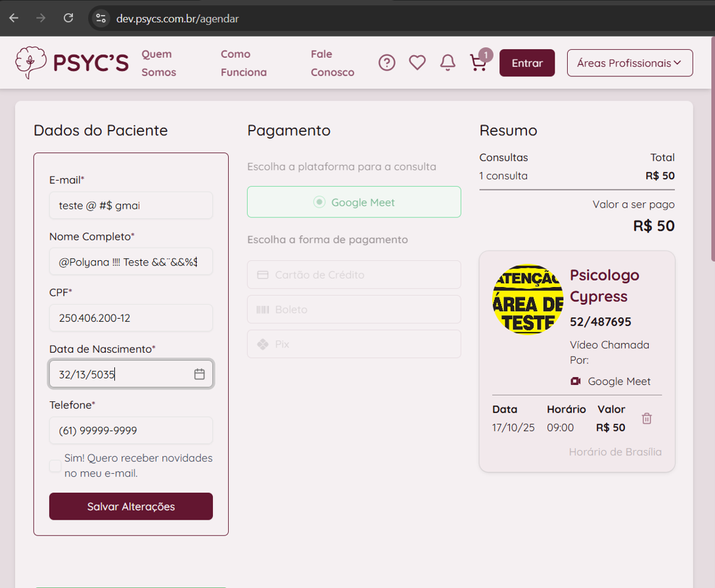Screen dimensions: 715x588
Task: Delete the consultation with trash icon
Action: point(647,418)
